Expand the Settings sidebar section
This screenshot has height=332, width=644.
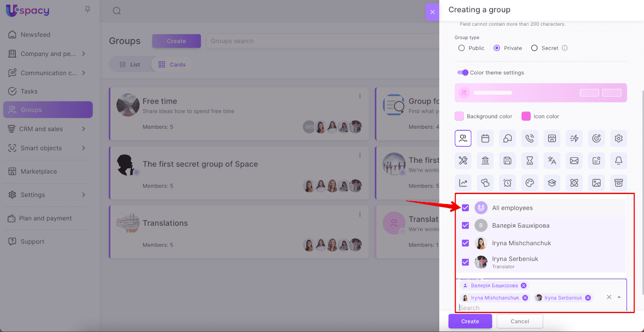[x=83, y=195]
